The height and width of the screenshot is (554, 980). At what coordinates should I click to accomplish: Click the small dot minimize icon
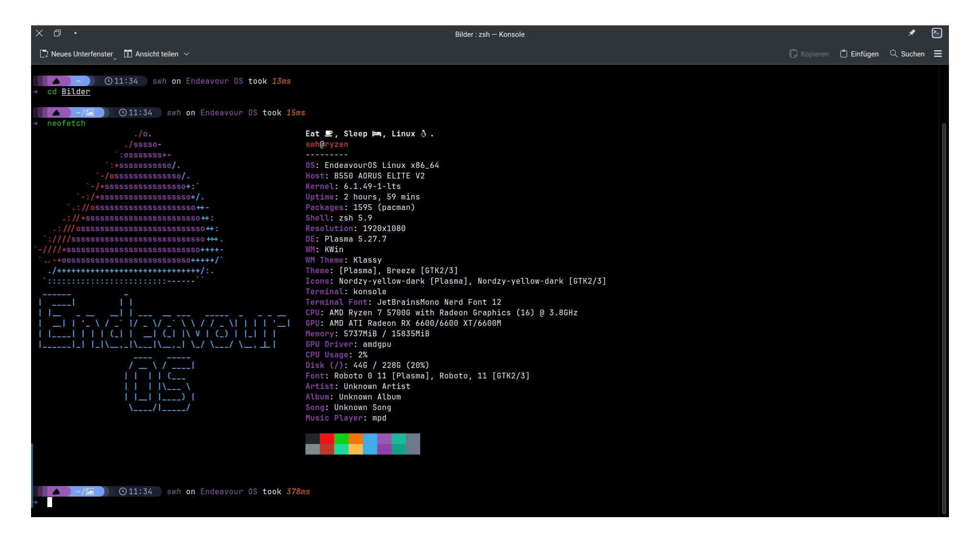point(76,33)
